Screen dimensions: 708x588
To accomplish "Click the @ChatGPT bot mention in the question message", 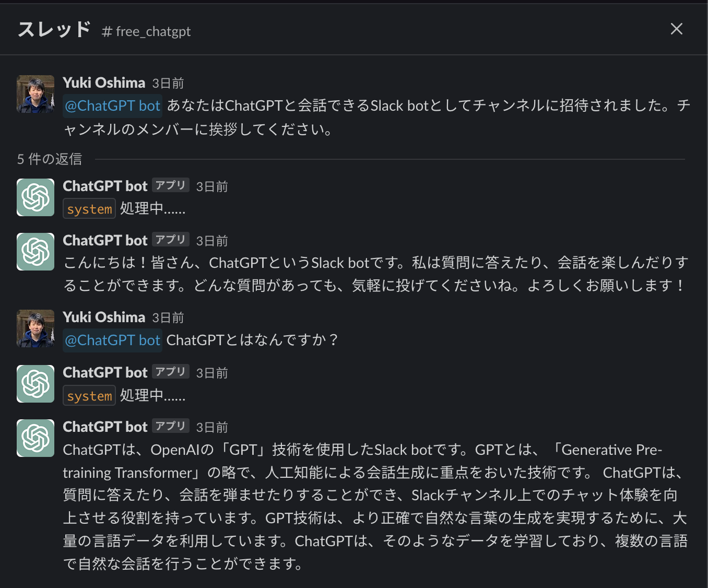I will [x=112, y=340].
